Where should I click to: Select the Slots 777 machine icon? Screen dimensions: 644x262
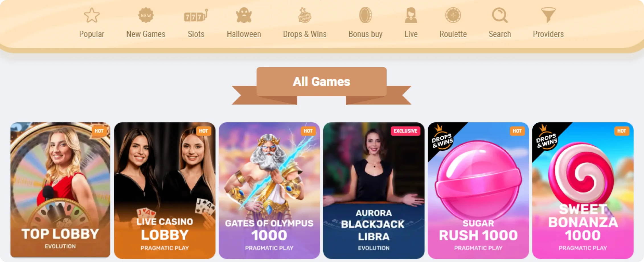tap(196, 16)
